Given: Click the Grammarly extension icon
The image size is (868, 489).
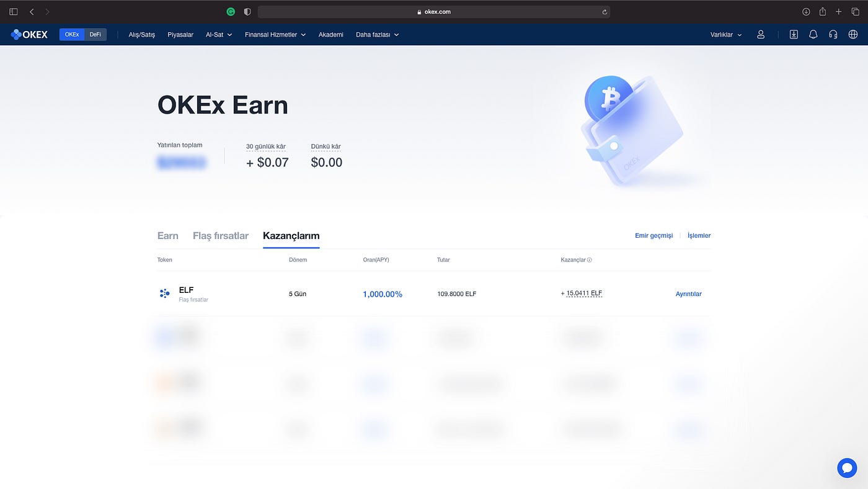Looking at the screenshot, I should point(231,12).
